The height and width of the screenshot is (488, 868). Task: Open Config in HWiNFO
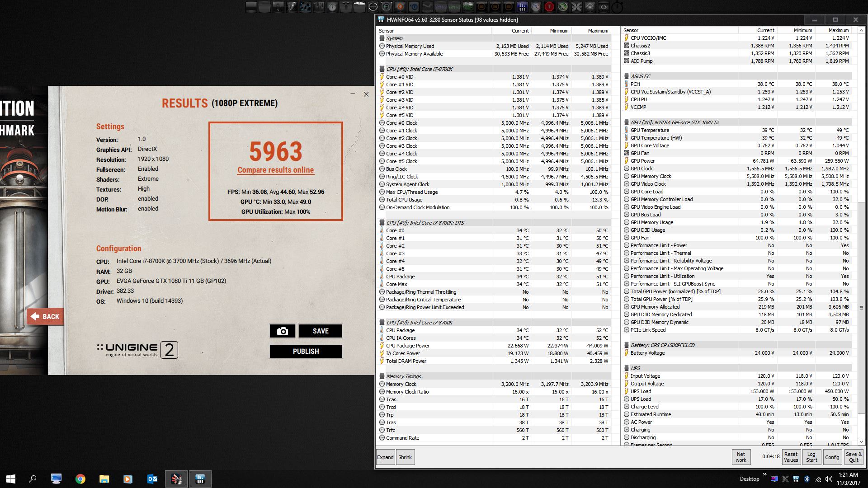tap(832, 457)
